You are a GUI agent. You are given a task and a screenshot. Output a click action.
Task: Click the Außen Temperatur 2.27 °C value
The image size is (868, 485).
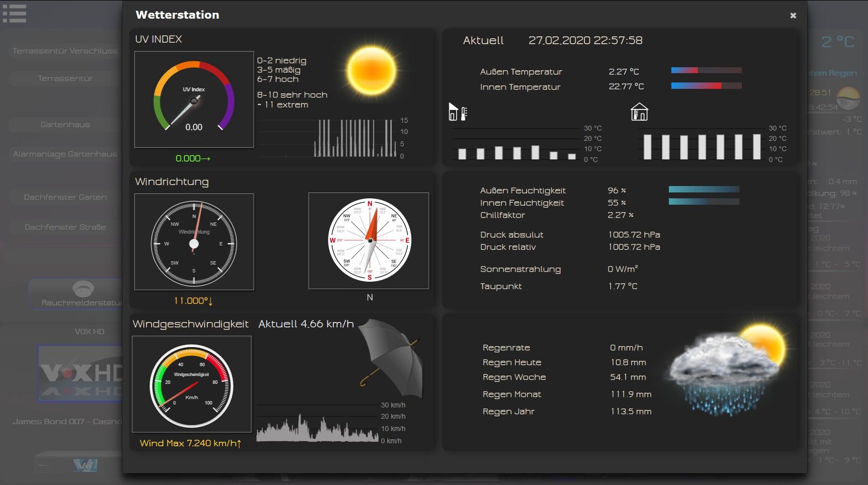pos(624,72)
